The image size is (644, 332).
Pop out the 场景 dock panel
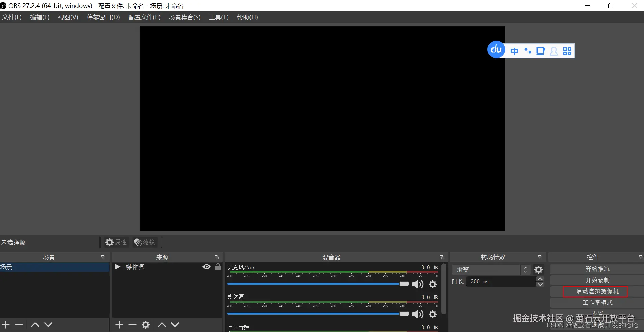103,257
